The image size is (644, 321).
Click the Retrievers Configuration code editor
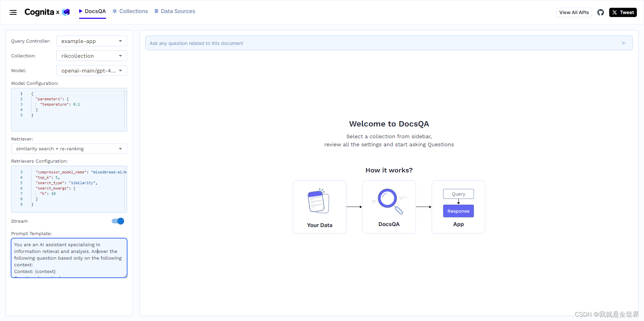(x=69, y=189)
